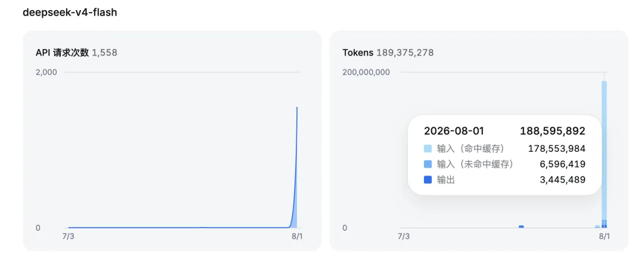Click the 188,595,892 tooltip total

552,131
